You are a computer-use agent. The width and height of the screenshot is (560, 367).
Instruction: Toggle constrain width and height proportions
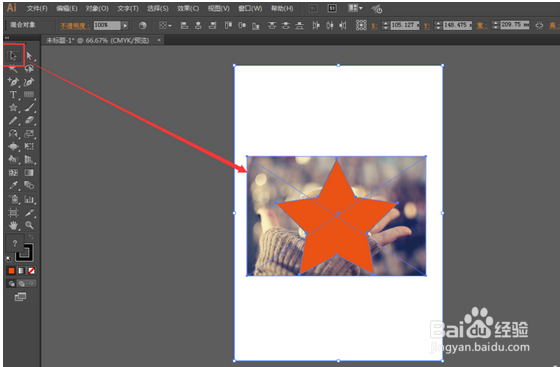pos(539,25)
